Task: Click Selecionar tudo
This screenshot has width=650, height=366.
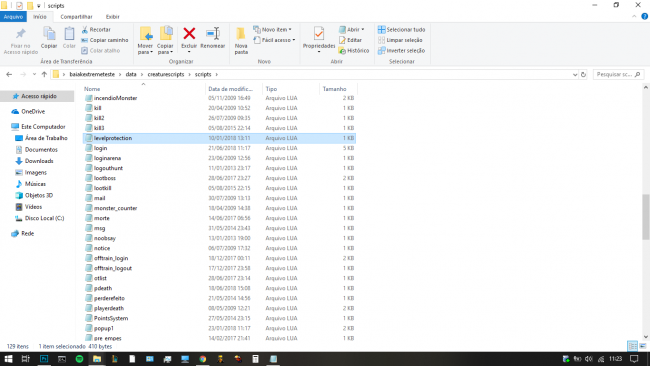Action: tap(401, 29)
